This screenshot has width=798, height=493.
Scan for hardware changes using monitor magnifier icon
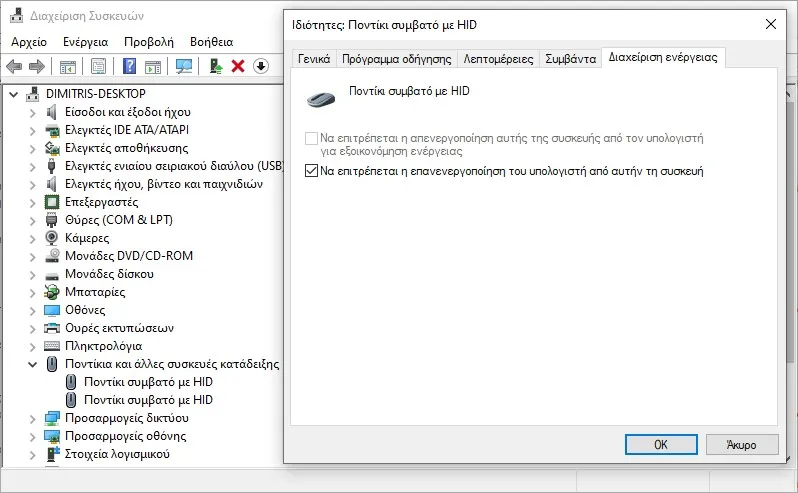coord(184,66)
